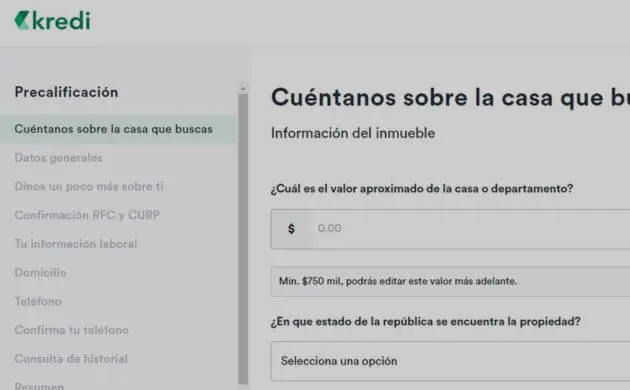Select the 'Teléfono' step
This screenshot has height=390, width=630.
coord(38,301)
